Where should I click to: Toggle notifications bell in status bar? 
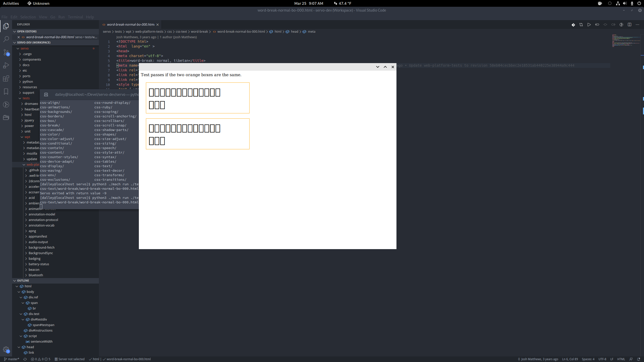point(638,359)
